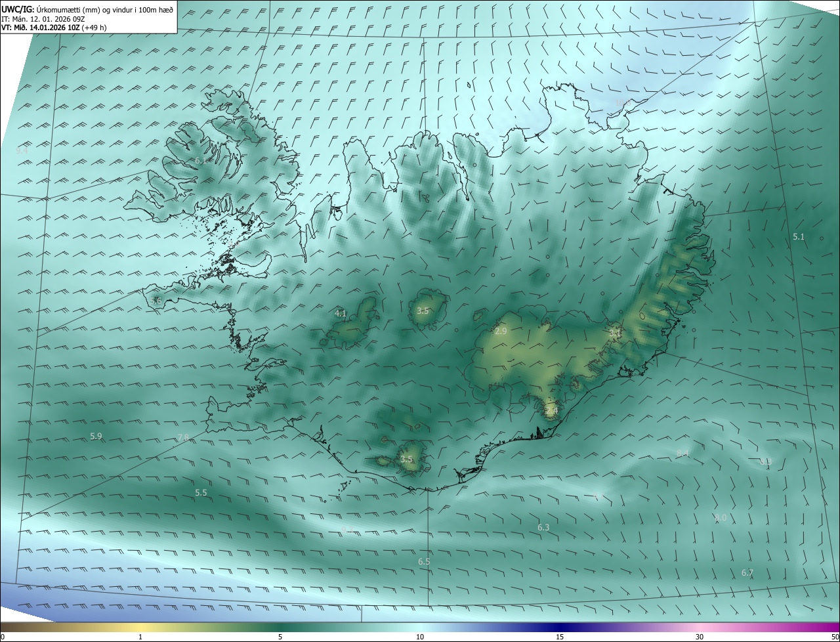Viewport: 840px width, 642px height.
Task: Click the 5.6 value on Snæfellsnes peninsula
Action: click(x=156, y=301)
